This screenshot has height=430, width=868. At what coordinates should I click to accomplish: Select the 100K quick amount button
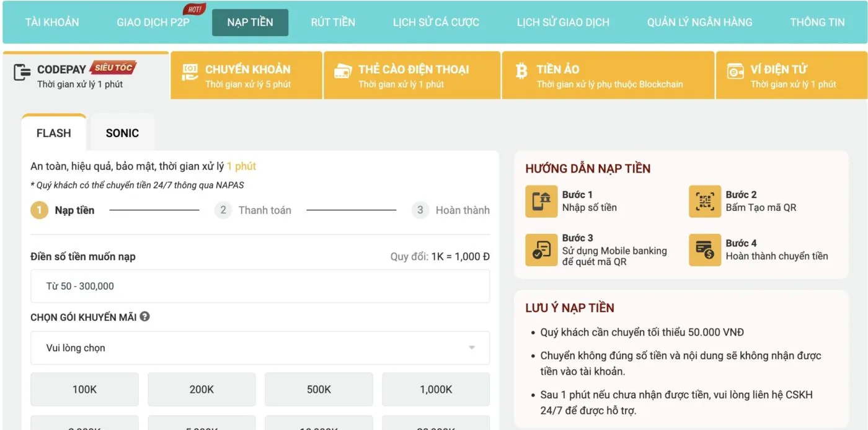84,390
